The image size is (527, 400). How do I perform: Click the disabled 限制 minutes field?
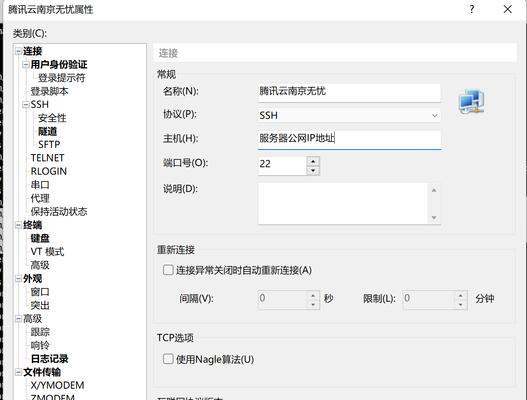click(x=428, y=299)
